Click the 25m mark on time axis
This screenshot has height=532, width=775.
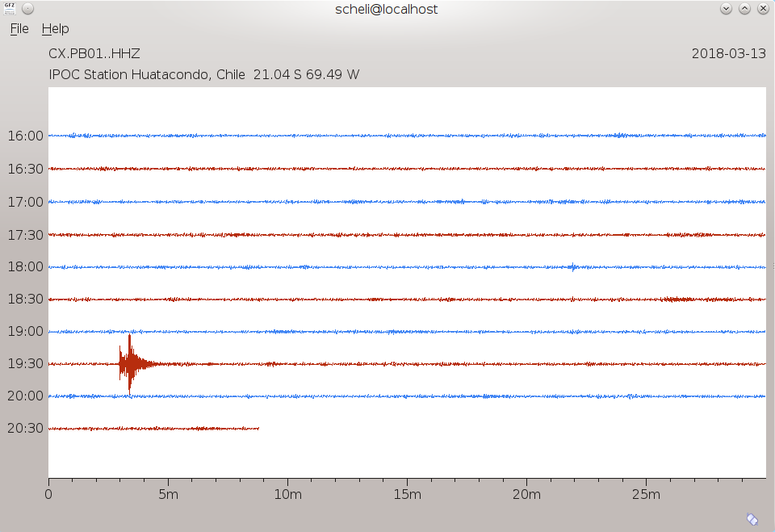pos(646,493)
